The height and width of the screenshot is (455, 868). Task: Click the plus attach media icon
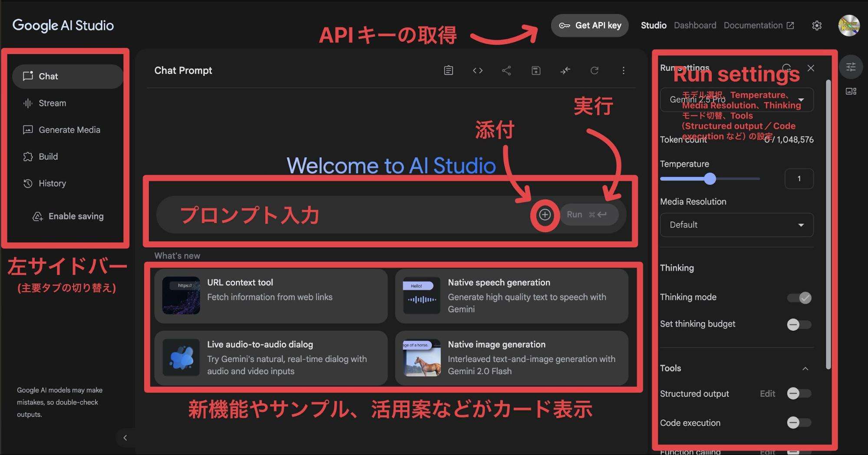pyautogui.click(x=545, y=214)
